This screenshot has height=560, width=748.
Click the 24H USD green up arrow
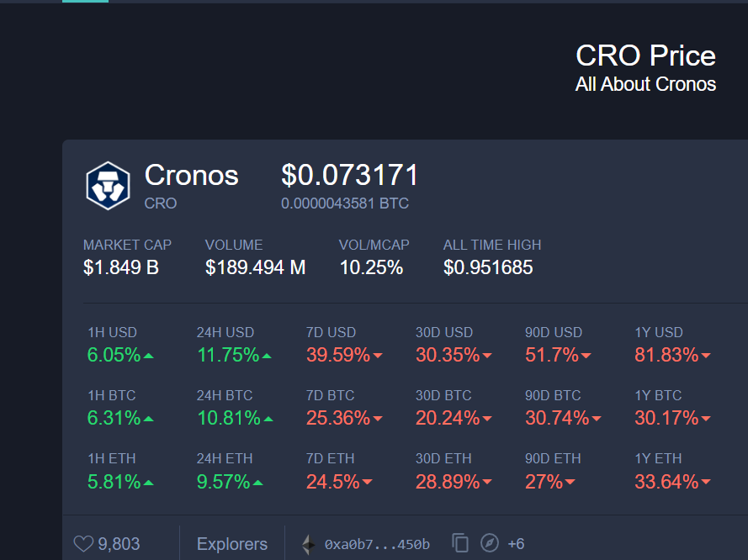267,356
